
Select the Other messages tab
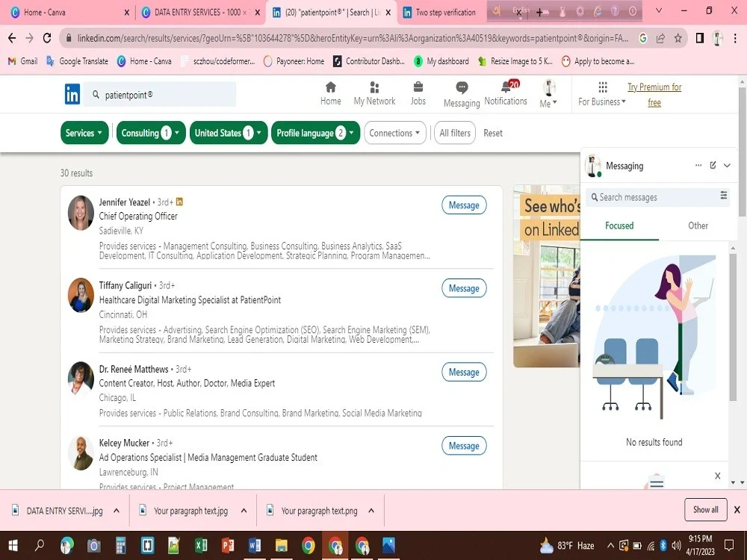[x=698, y=225]
